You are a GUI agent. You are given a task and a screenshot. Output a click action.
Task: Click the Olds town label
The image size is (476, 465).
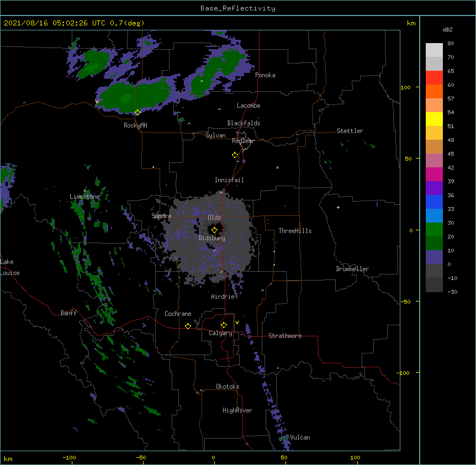[214, 218]
